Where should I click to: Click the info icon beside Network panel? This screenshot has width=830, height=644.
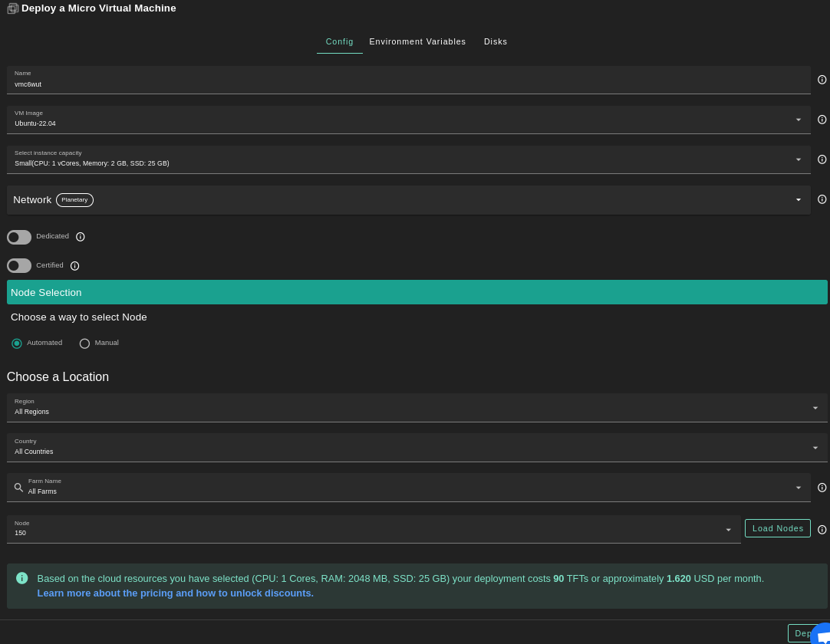click(822, 199)
